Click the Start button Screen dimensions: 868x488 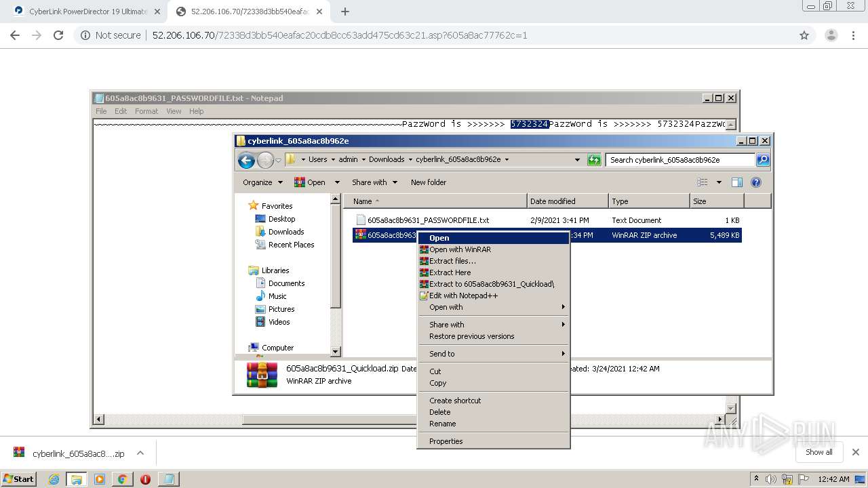[18, 479]
